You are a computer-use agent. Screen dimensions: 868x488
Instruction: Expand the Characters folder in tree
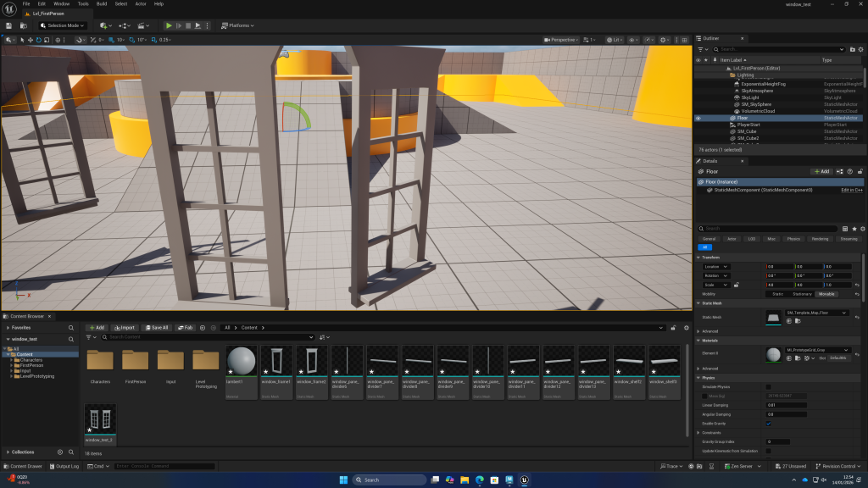pyautogui.click(x=12, y=360)
